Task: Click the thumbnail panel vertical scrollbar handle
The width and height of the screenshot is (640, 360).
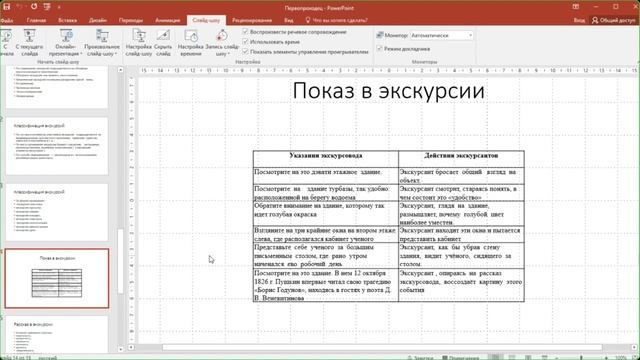Action: click(120, 261)
